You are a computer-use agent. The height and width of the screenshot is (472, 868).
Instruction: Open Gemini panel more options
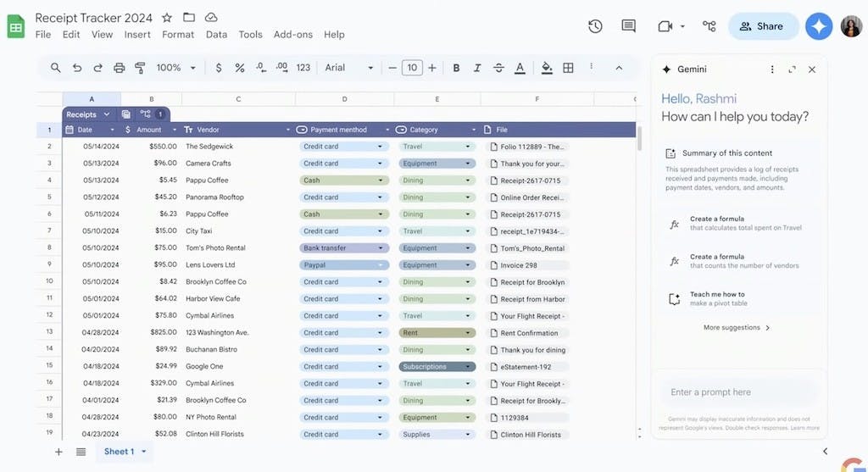coord(772,69)
